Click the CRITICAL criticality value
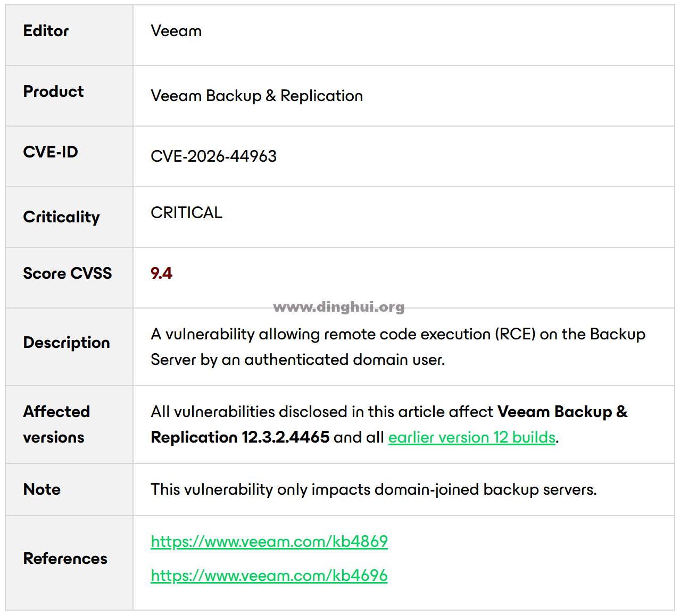 [x=187, y=213]
